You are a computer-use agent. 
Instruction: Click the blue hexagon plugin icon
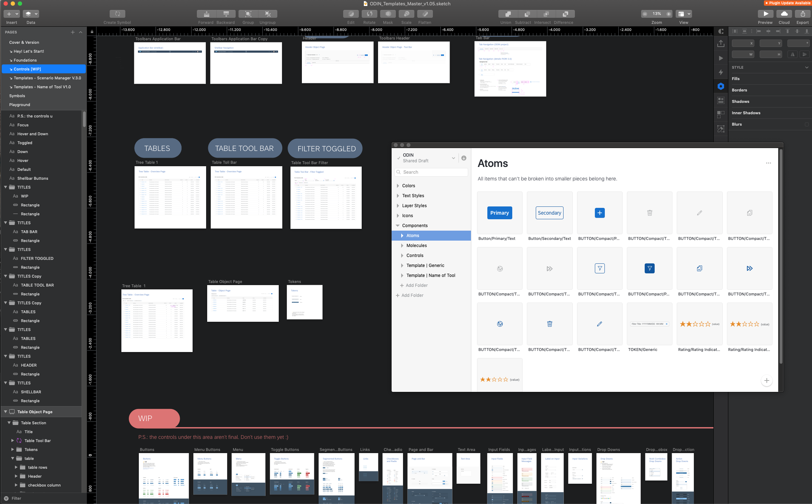click(721, 86)
